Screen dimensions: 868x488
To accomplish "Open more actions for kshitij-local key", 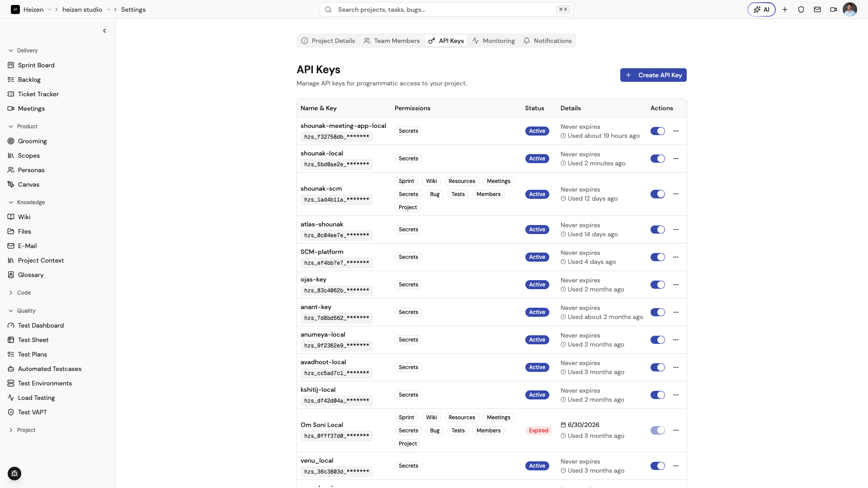I will (x=676, y=395).
